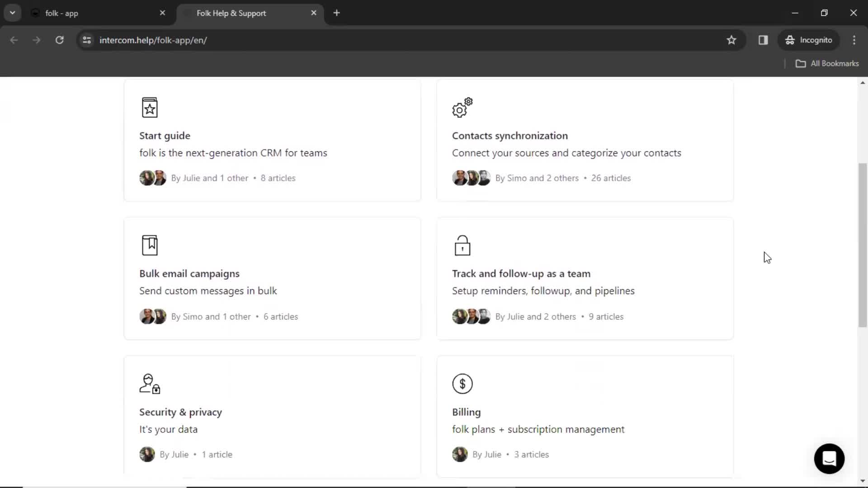Open the Intercom chat messenger bubble
This screenshot has width=868, height=488.
point(829,459)
